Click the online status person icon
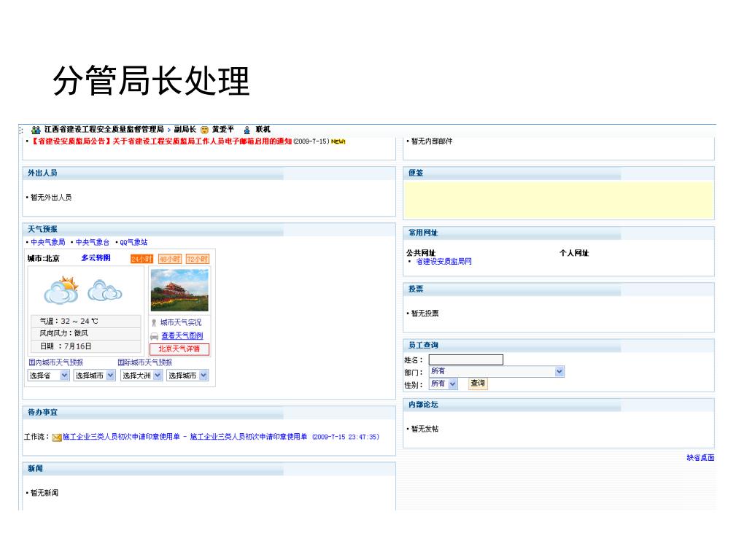Viewport: 747px width, 560px height. [x=247, y=130]
